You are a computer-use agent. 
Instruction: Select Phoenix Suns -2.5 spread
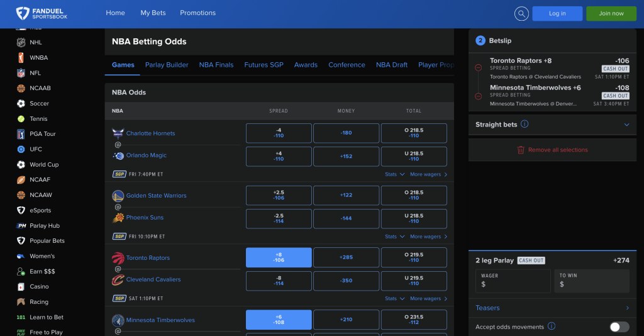[x=279, y=218]
